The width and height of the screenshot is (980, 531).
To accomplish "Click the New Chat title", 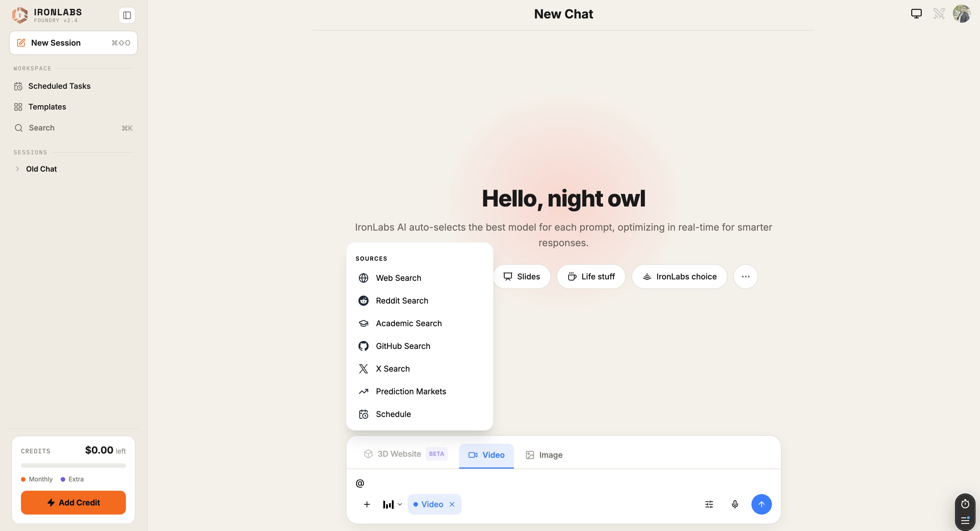I will (x=563, y=14).
